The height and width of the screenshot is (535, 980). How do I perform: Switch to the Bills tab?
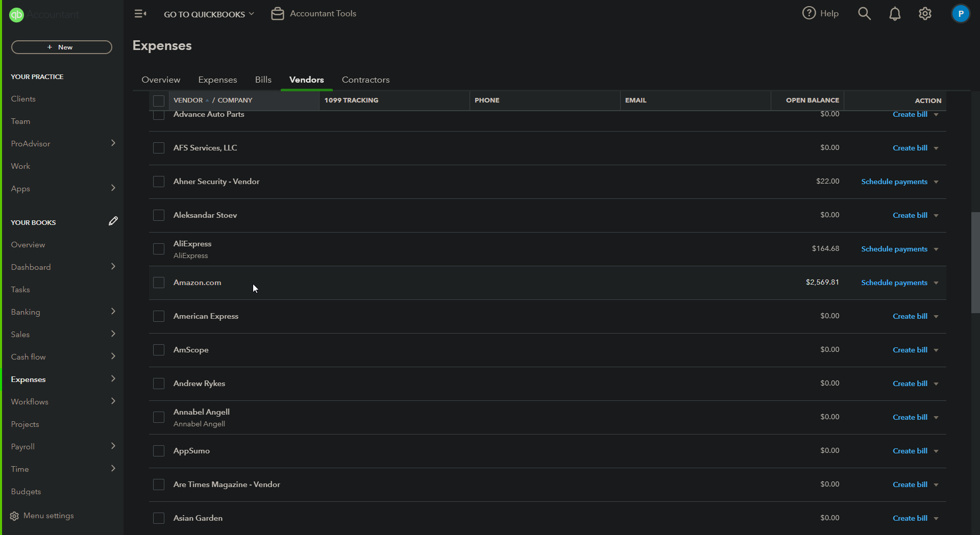[263, 80]
